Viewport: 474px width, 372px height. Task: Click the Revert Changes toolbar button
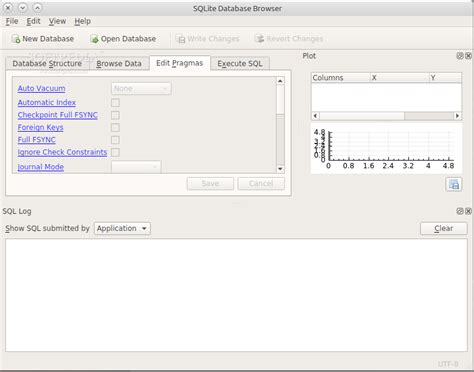point(289,39)
